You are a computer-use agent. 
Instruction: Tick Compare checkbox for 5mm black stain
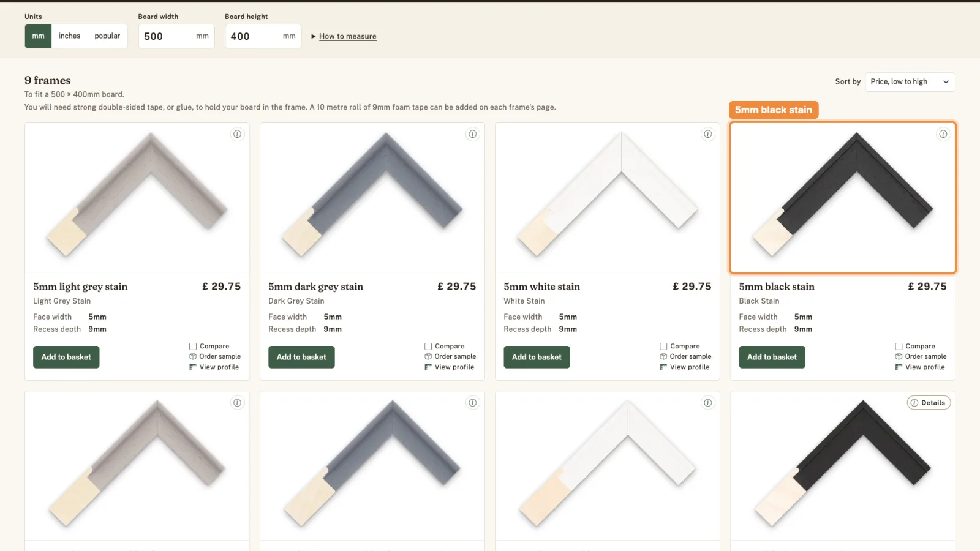(899, 347)
